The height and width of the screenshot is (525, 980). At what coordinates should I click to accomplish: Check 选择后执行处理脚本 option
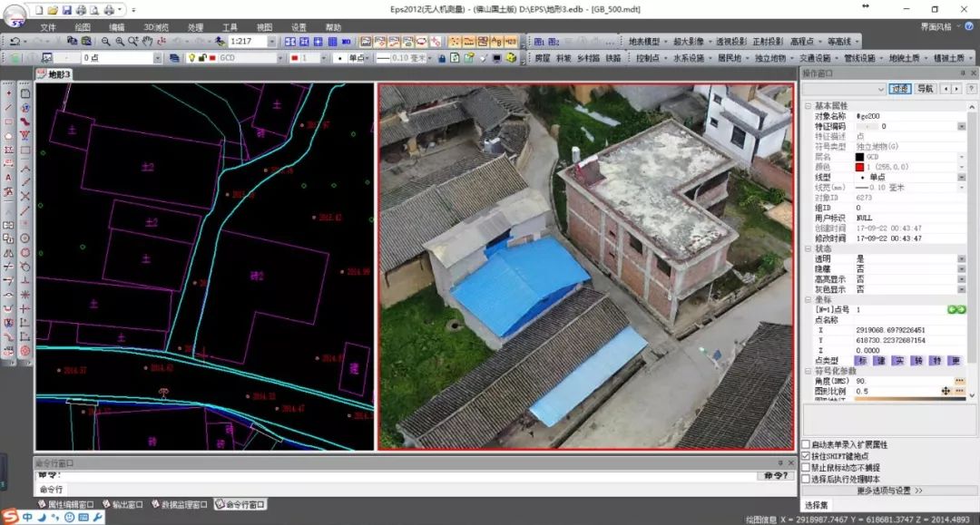pyautogui.click(x=806, y=479)
